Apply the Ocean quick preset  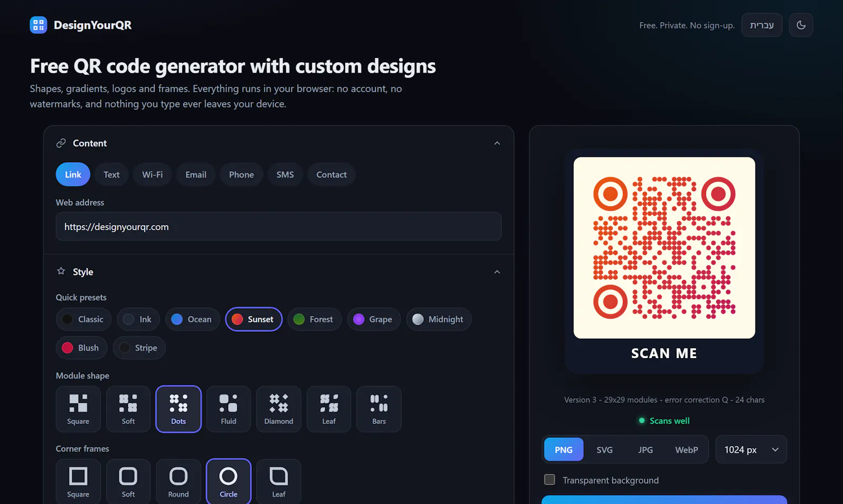click(x=192, y=319)
